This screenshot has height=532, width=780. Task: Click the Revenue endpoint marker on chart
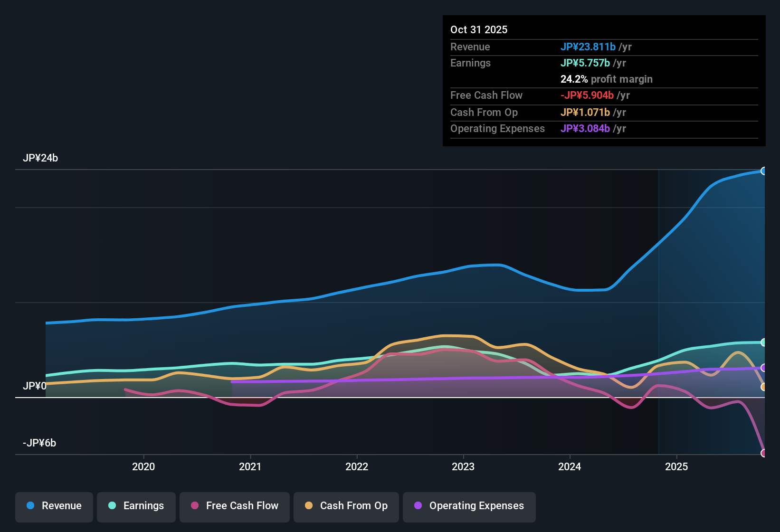point(763,171)
